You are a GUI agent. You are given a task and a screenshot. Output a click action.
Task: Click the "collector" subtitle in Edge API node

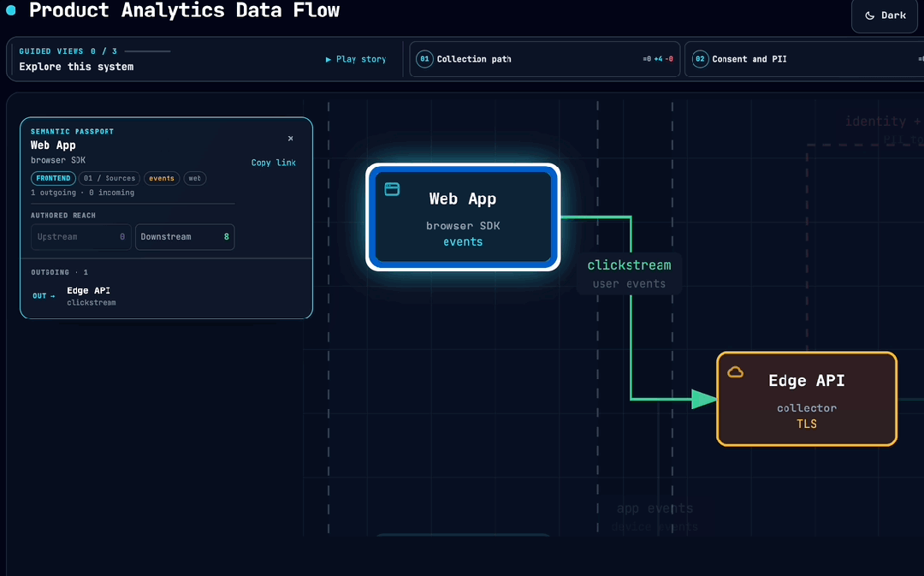coord(807,408)
